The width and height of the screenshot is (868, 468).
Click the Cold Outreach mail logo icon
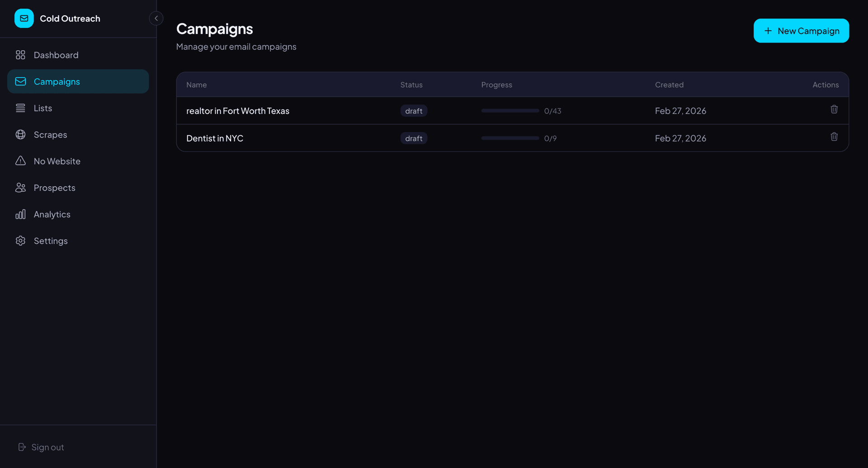point(24,19)
